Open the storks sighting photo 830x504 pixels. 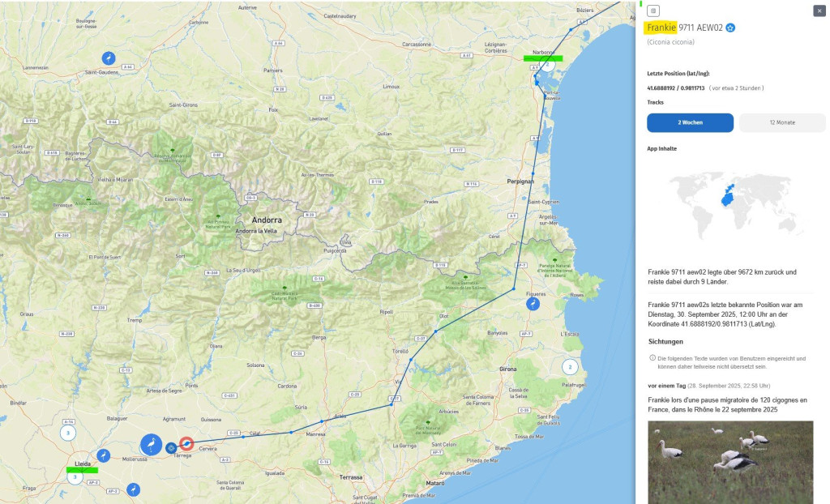click(729, 462)
